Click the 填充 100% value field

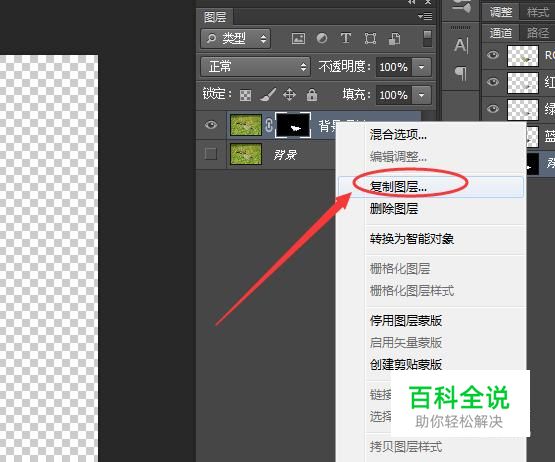click(x=394, y=95)
